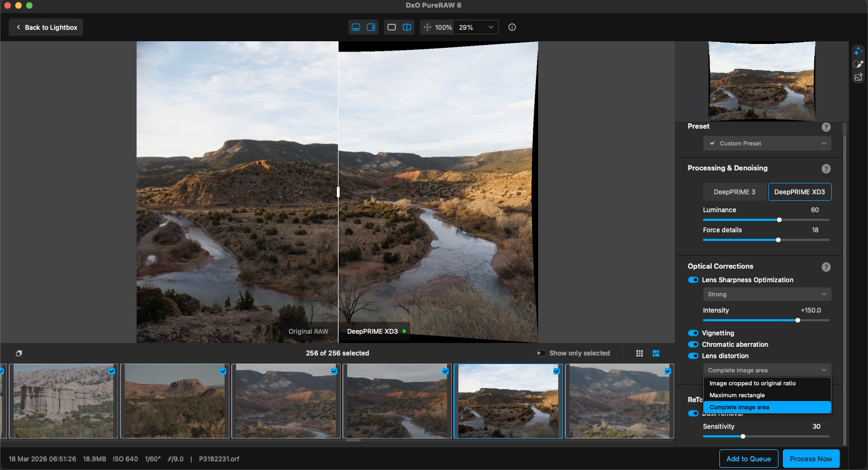Screen dimensions: 868x470
Task: Go Back to Lightbox
Action: tap(46, 27)
